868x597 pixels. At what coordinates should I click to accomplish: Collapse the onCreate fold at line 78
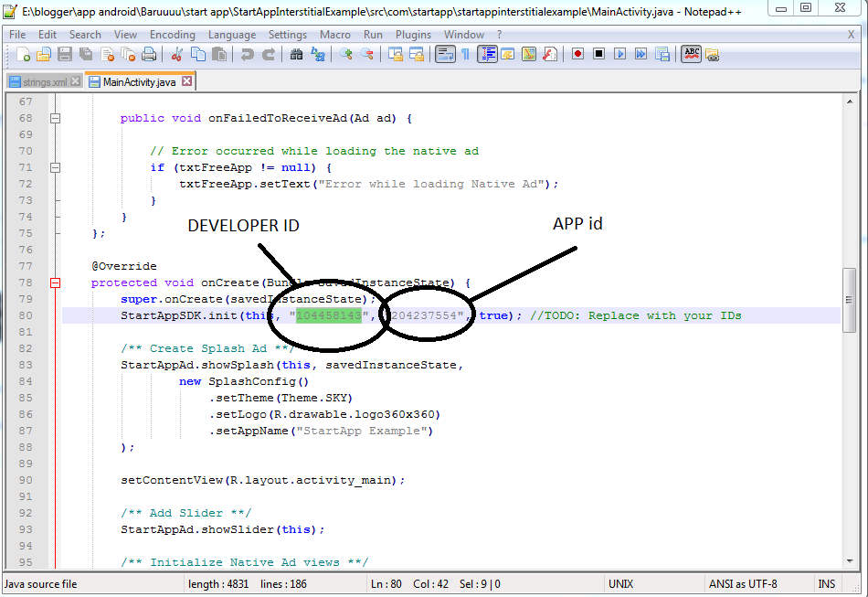coord(56,283)
